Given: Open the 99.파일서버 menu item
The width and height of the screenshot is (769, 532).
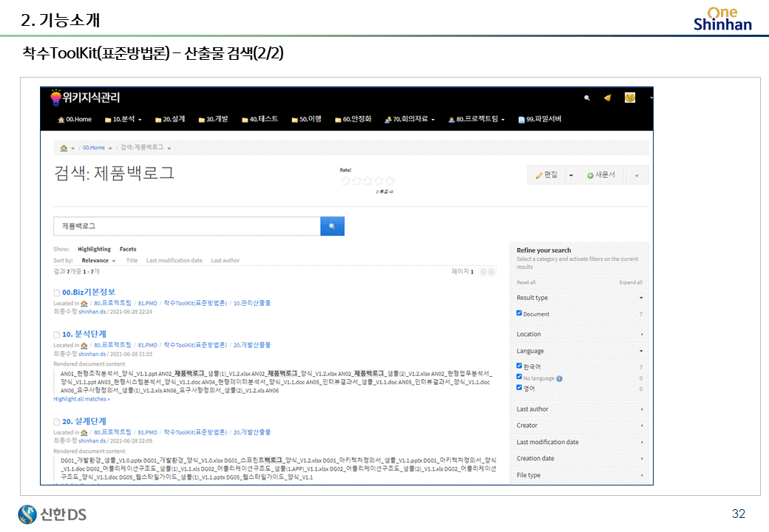Looking at the screenshot, I should tap(540, 120).
